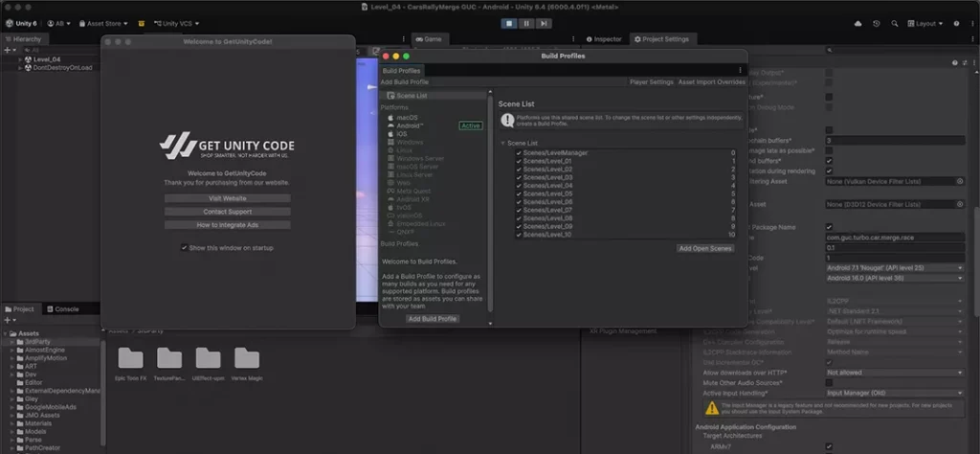980x454 pixels.
Task: Click the Stop play mode button
Action: pyautogui.click(x=509, y=23)
